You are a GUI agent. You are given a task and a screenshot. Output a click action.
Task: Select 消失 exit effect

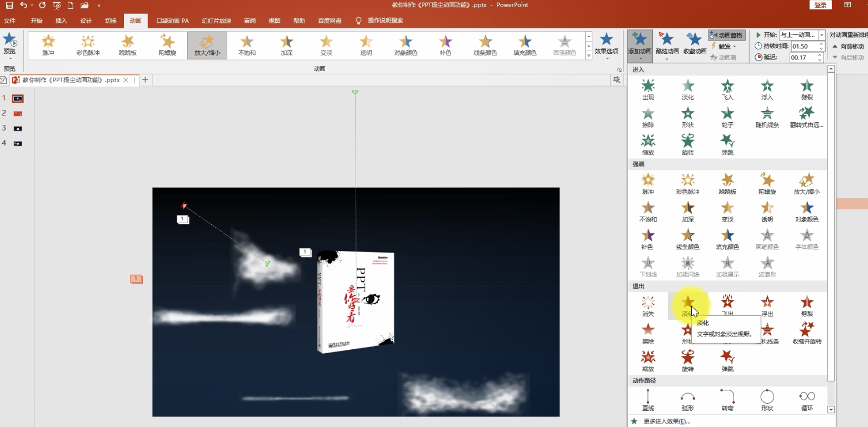pyautogui.click(x=648, y=306)
